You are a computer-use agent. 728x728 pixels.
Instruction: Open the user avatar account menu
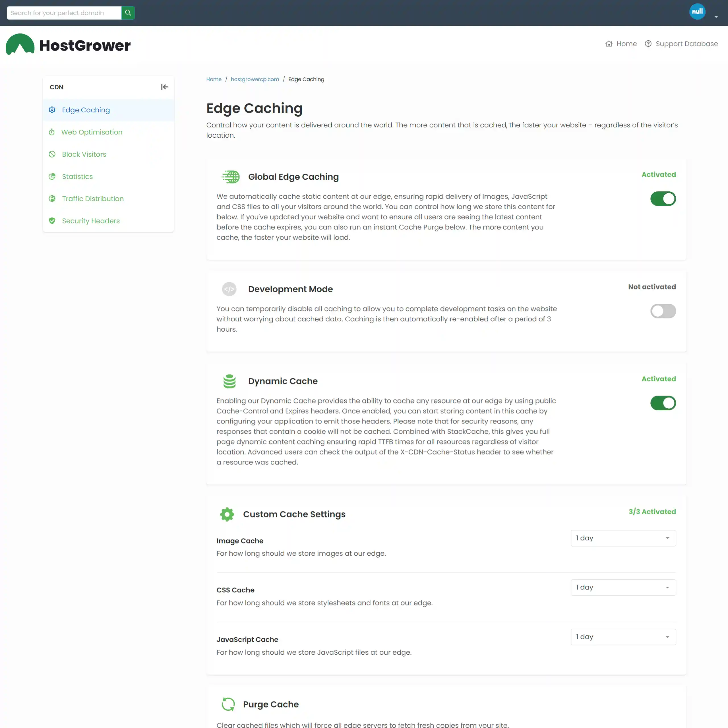(x=698, y=11)
